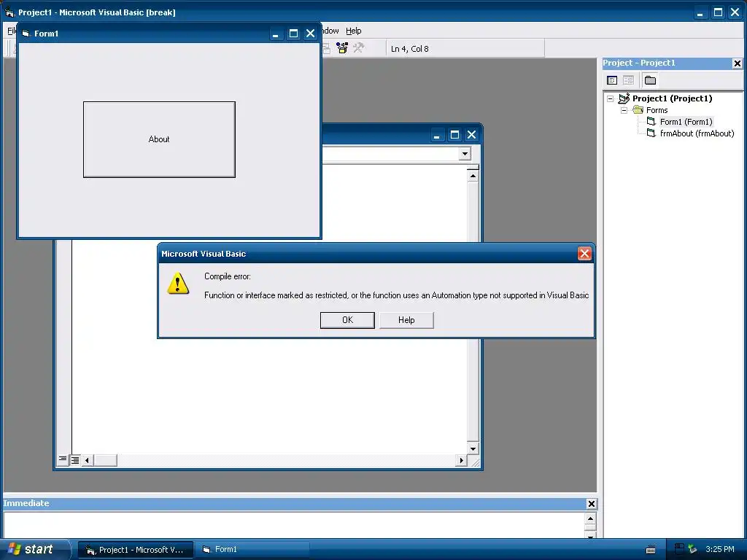Select Form1 (Form1) in project tree
This screenshot has width=747, height=560.
686,122
